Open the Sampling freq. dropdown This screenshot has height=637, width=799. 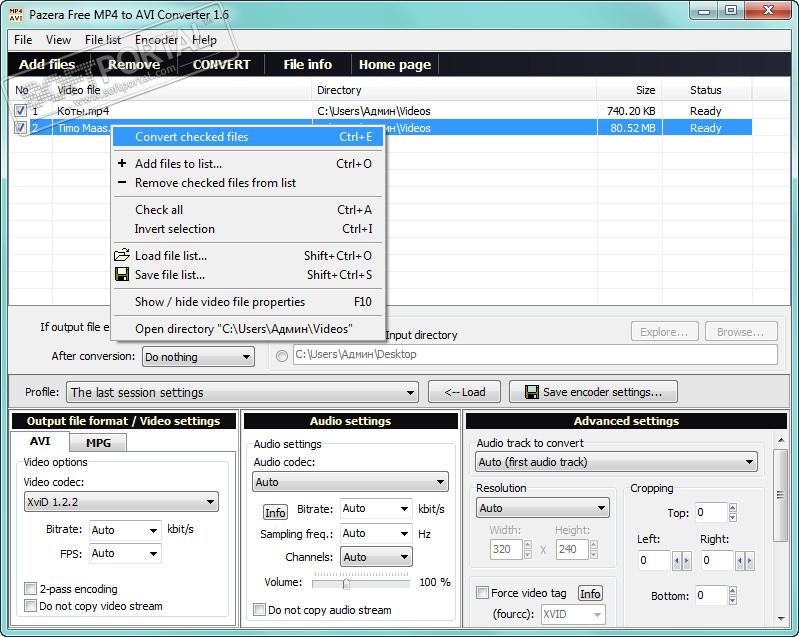coord(376,533)
